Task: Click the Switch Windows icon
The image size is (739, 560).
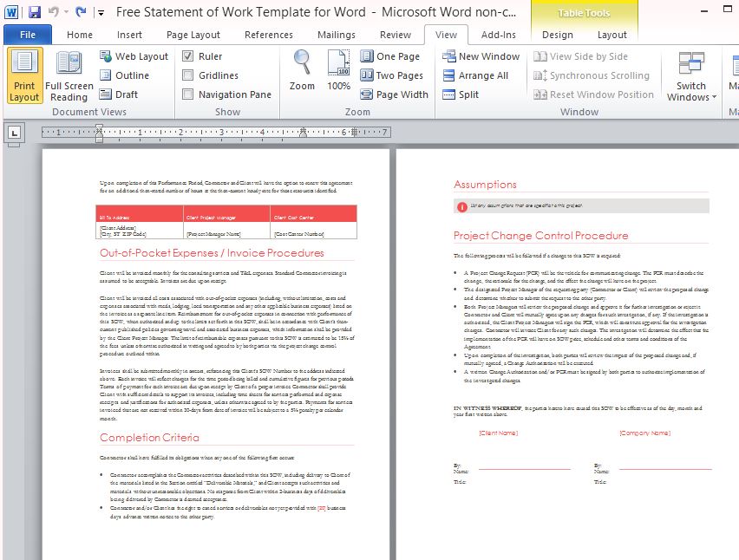Action: point(691,65)
